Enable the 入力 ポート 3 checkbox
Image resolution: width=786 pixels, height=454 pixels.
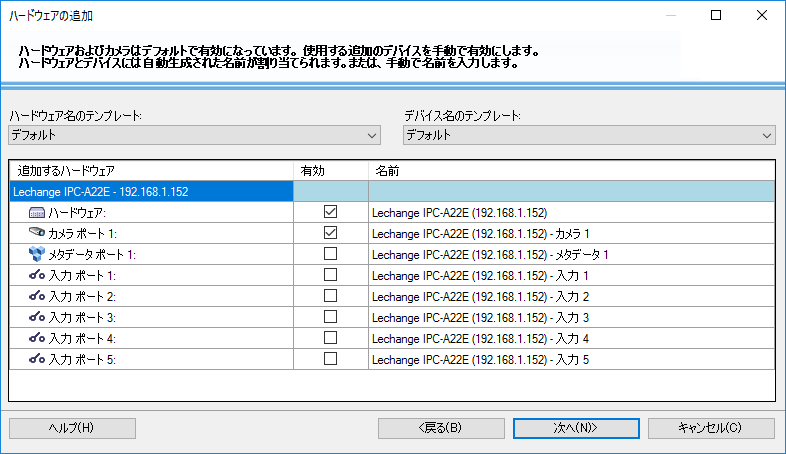click(x=330, y=317)
